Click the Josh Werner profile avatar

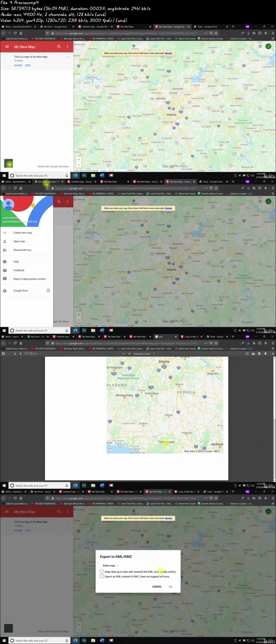pyautogui.click(x=8, y=205)
